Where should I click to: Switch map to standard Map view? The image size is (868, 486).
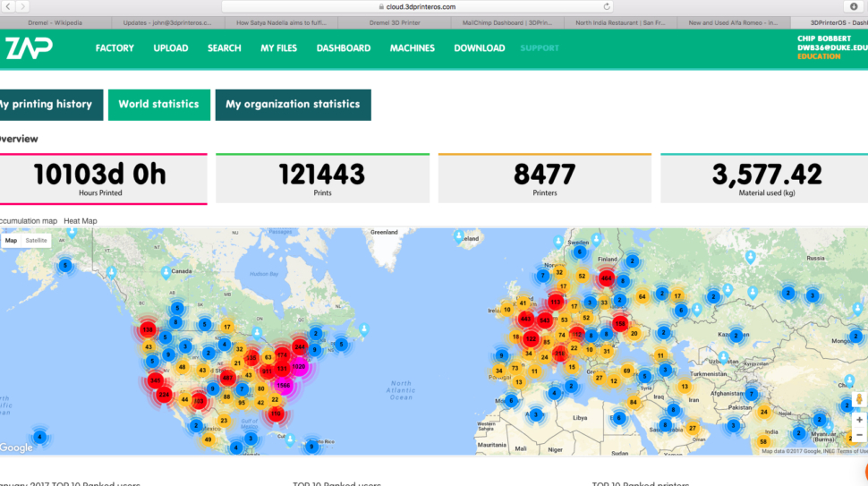[11, 241]
